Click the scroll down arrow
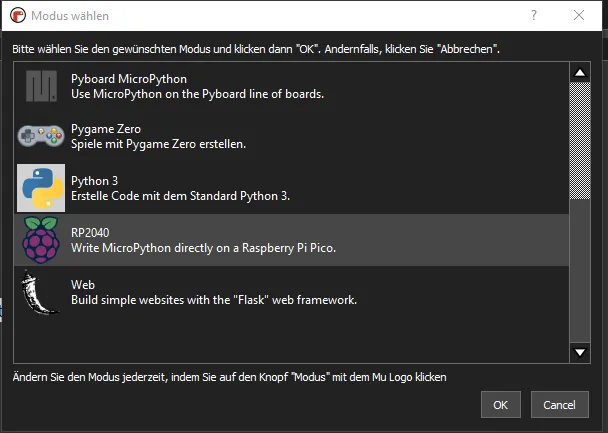 580,352
